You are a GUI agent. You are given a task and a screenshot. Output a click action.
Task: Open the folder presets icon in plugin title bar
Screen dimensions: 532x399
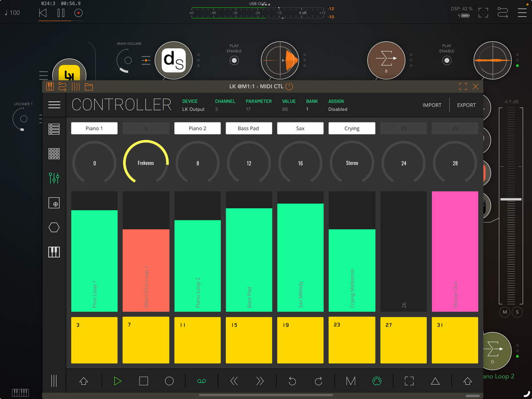[x=89, y=86]
